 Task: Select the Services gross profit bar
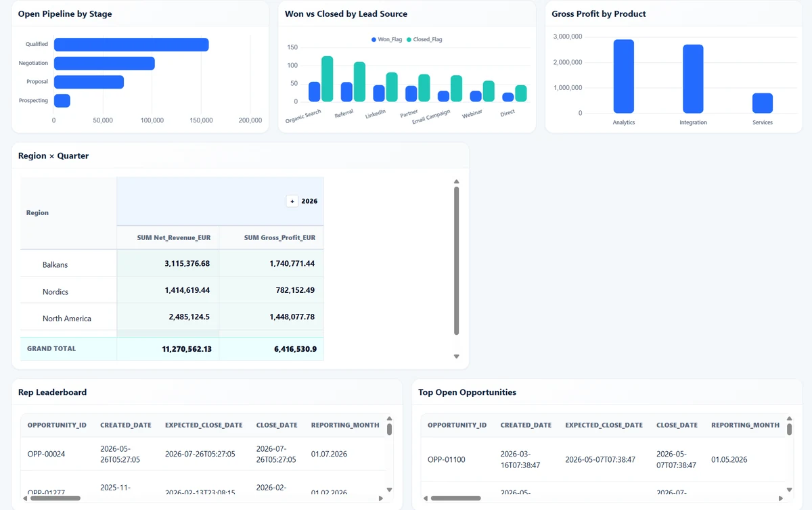pyautogui.click(x=763, y=103)
